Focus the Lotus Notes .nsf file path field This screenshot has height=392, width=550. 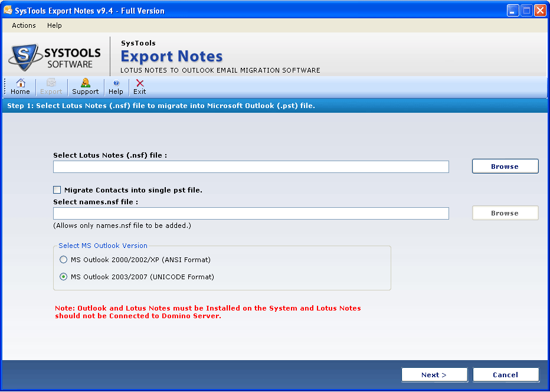[x=251, y=166]
